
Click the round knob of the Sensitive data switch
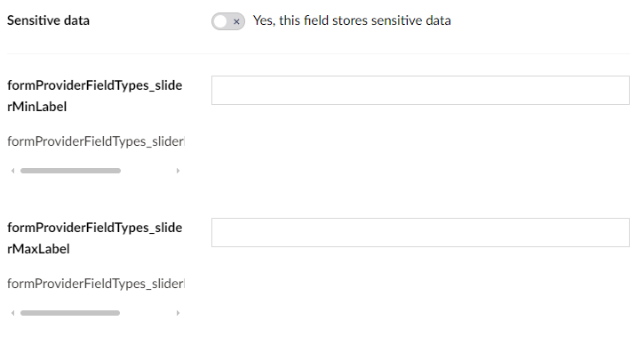tap(220, 21)
